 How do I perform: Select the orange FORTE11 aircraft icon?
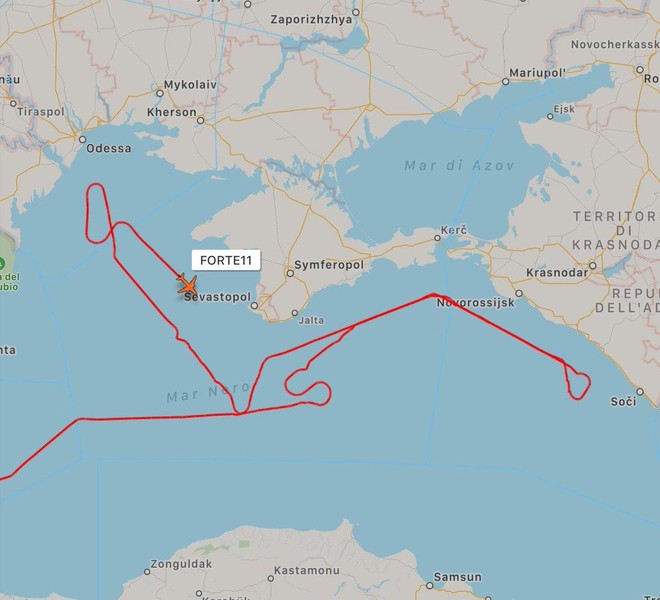(187, 284)
